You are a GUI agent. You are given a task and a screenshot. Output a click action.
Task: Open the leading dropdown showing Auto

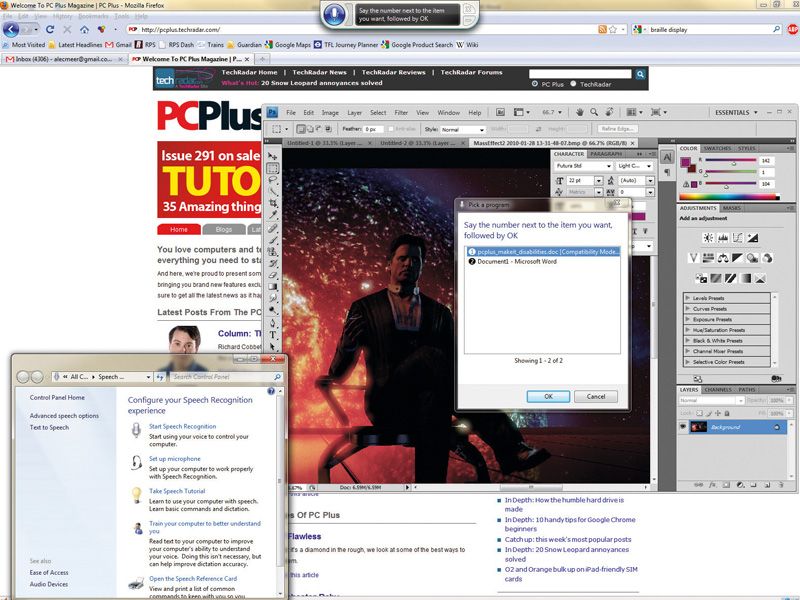[x=650, y=181]
